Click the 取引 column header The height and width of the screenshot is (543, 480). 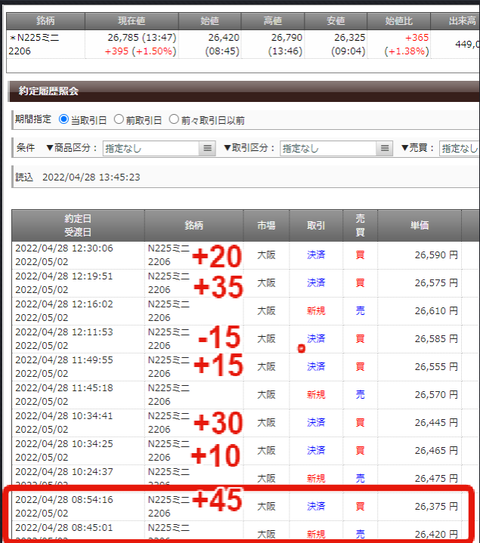point(316,225)
